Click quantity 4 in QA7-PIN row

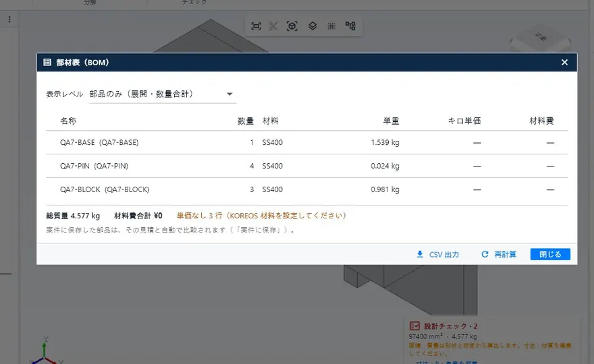252,166
